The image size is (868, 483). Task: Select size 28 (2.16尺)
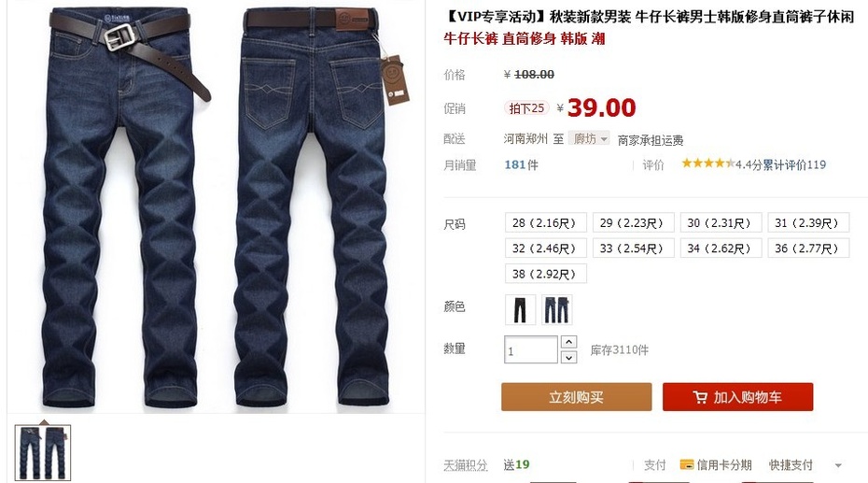coord(545,222)
